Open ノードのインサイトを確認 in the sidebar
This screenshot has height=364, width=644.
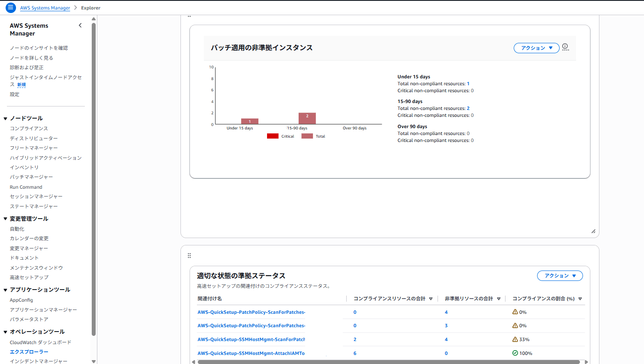click(x=39, y=48)
